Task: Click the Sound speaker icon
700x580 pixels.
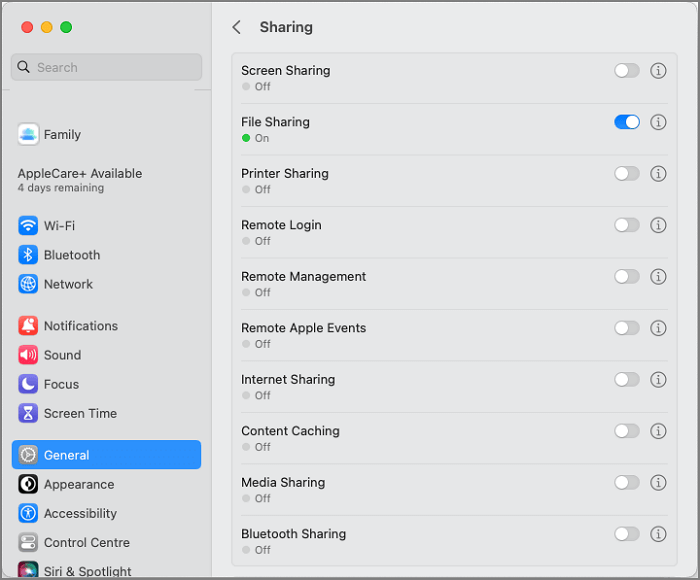Action: 28,355
